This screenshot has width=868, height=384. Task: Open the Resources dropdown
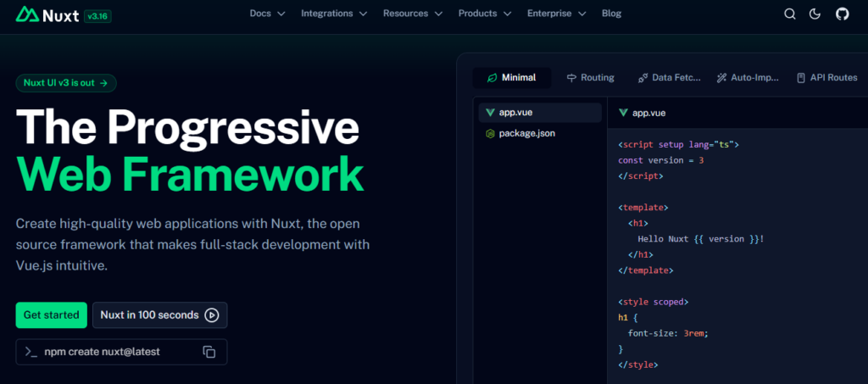click(411, 14)
